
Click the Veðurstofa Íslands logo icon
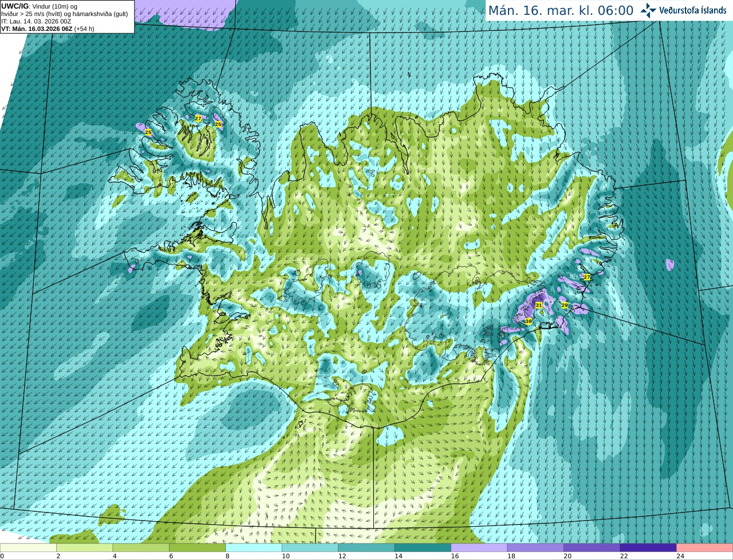[x=648, y=10]
